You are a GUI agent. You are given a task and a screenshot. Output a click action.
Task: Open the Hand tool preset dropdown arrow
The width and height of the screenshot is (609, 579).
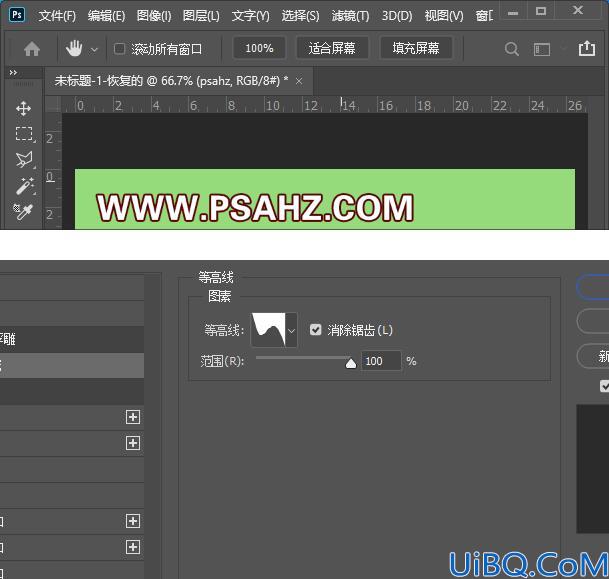(x=94, y=50)
